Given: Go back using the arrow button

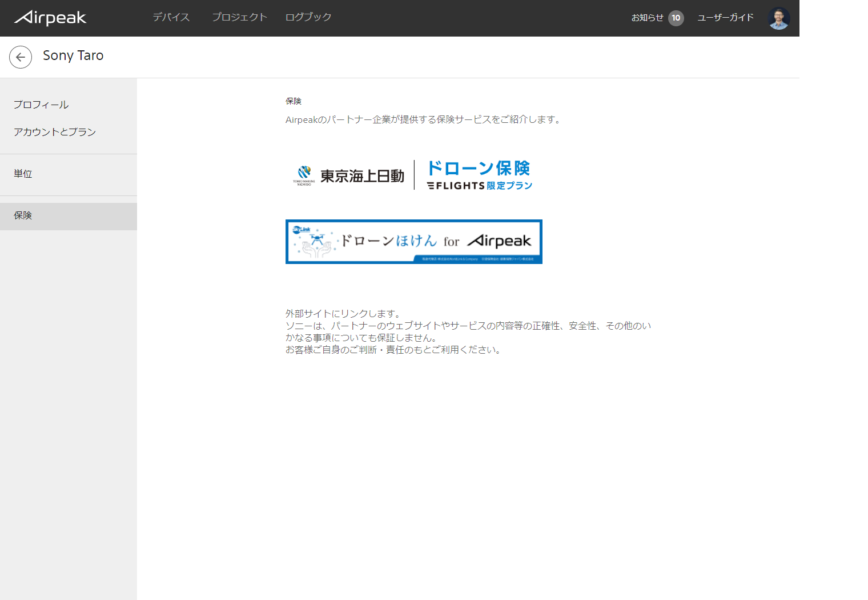Looking at the screenshot, I should pyautogui.click(x=21, y=57).
